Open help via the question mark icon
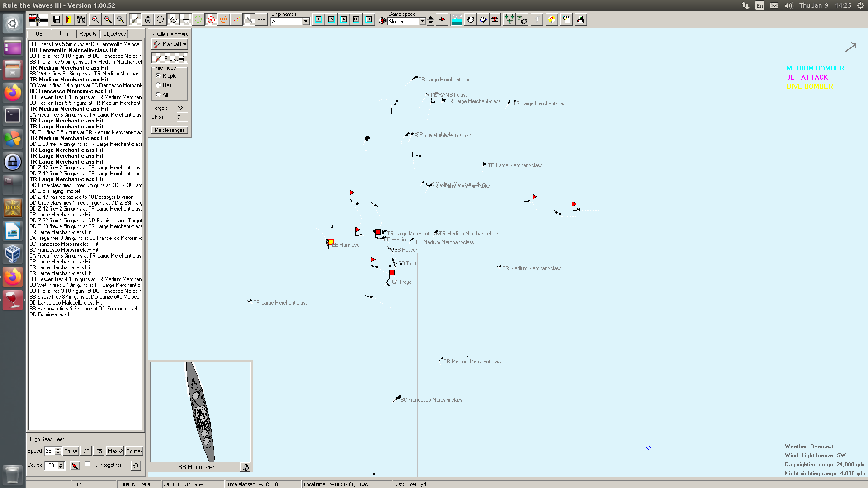Viewport: 868px width, 488px height. (x=552, y=19)
